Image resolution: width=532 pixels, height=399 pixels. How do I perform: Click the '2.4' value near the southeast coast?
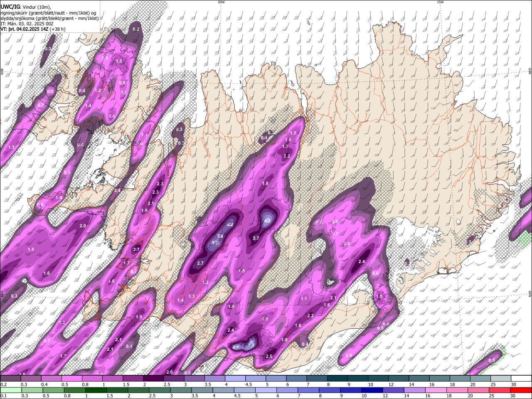(x=362, y=261)
